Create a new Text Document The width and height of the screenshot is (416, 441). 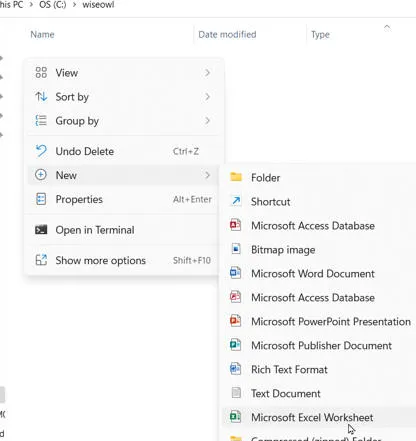click(x=318, y=394)
